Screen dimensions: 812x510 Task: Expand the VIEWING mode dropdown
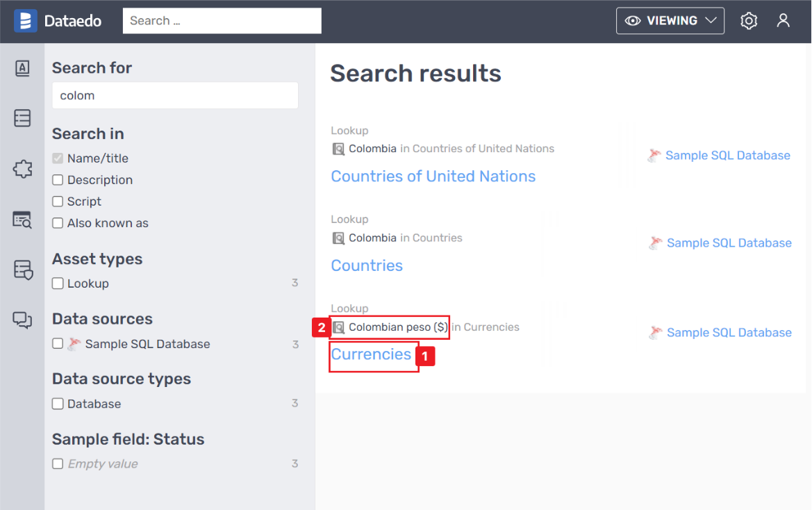[670, 21]
